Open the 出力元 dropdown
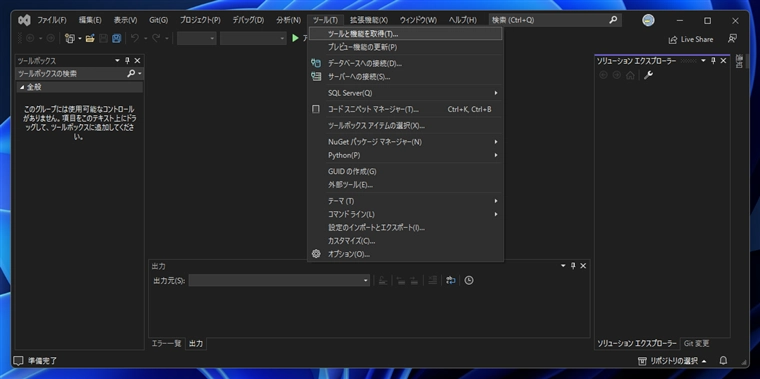Viewport: 760px width, 379px height. [x=279, y=280]
